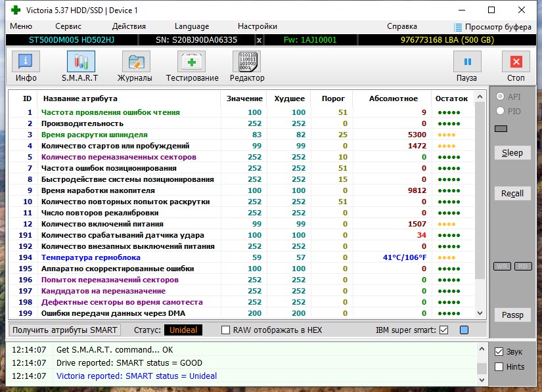Toggle RAW отображать в HEX checkbox
542x392 pixels.
[x=225, y=330]
